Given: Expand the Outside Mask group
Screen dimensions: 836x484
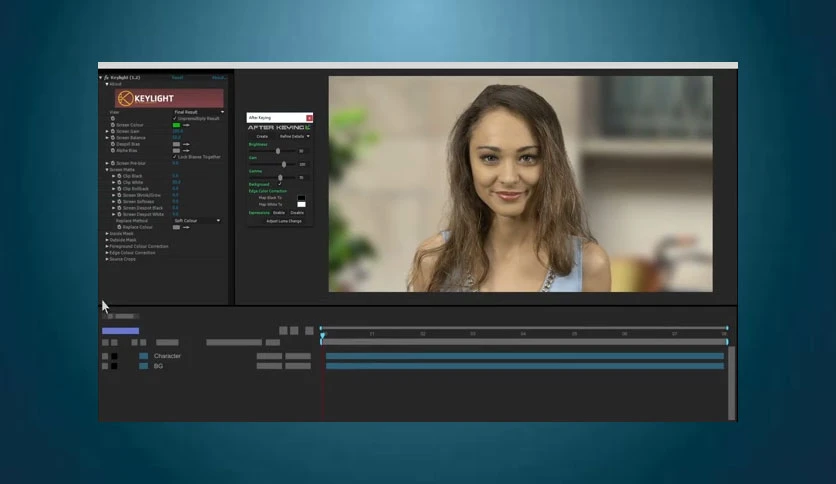Looking at the screenshot, I should click(x=107, y=240).
